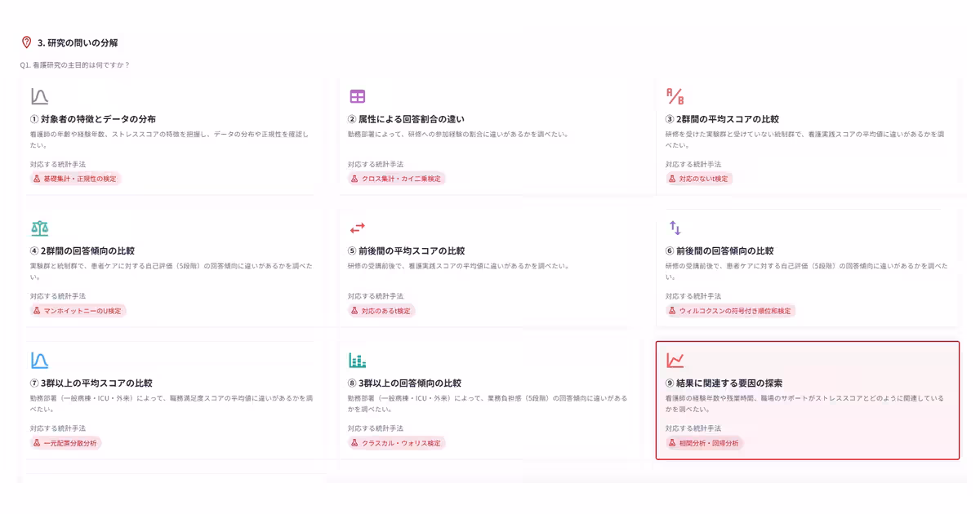Click flask icon in クラスカル・ウォリス検定 tag
This screenshot has width=980, height=514.
pos(354,443)
